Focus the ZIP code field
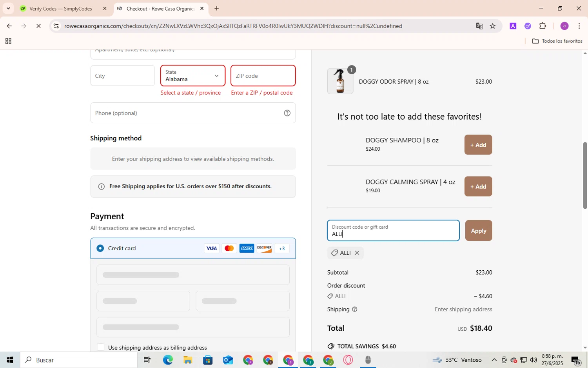 pos(263,76)
